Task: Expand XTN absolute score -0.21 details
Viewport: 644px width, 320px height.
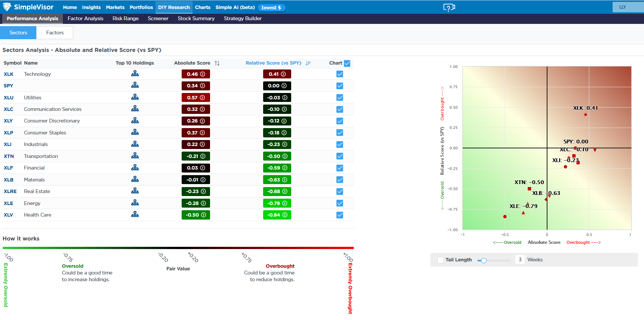Action: 196,156
